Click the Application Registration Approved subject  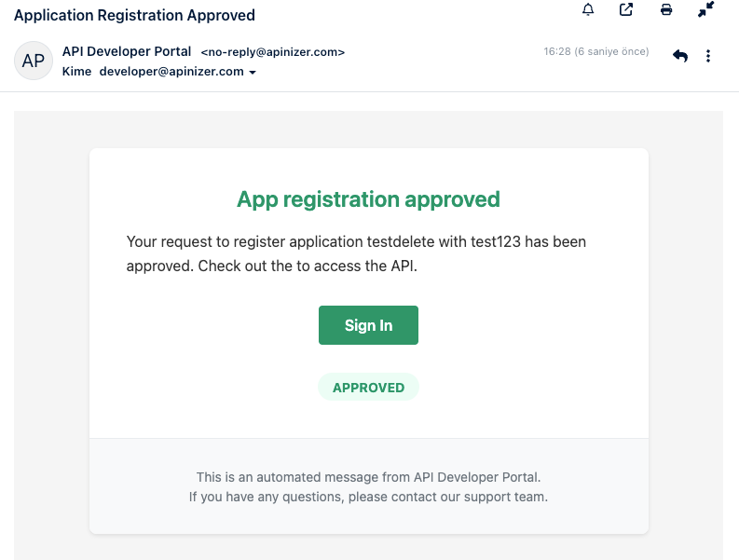[x=134, y=15]
